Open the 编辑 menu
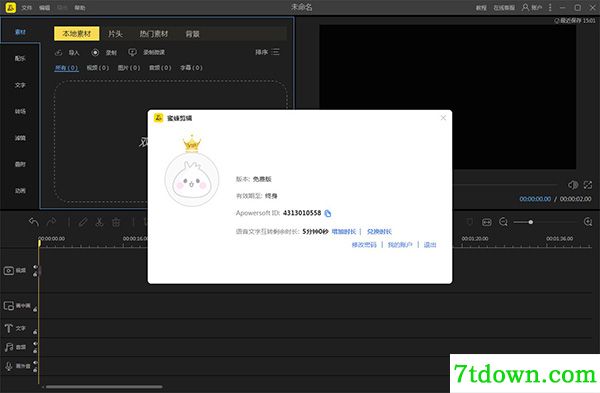Viewport: 600px width, 393px height. tap(44, 8)
